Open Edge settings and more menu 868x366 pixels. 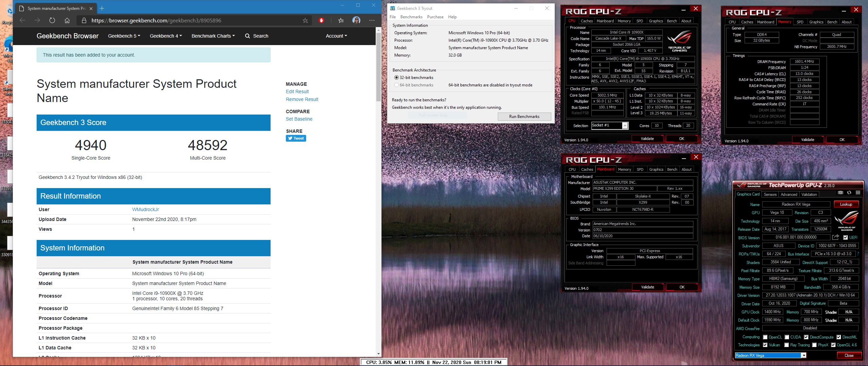click(x=372, y=20)
